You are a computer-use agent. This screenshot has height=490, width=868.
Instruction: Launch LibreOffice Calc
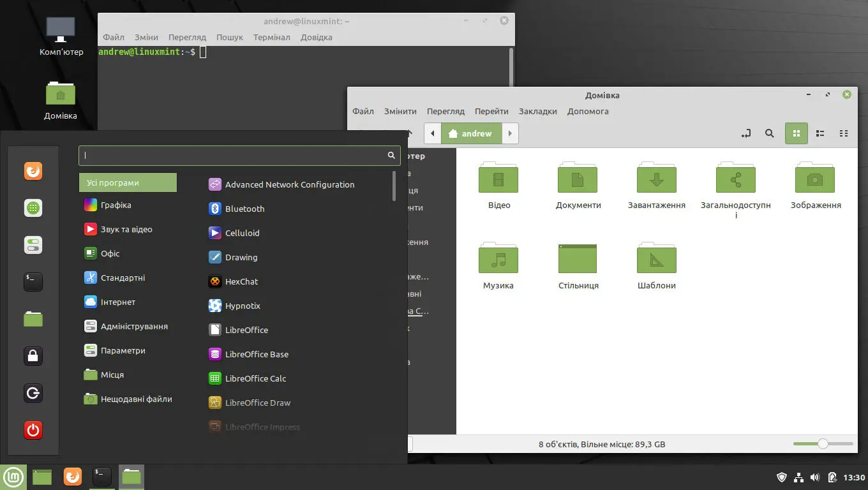248,378
